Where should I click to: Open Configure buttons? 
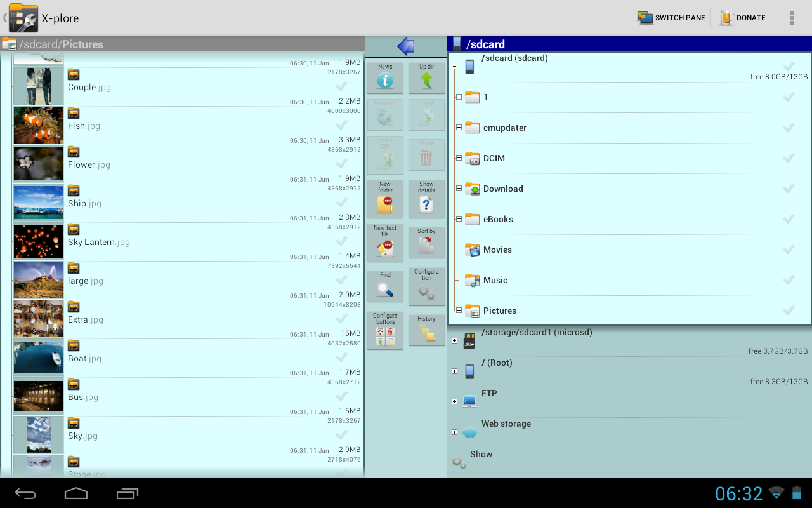[385, 330]
